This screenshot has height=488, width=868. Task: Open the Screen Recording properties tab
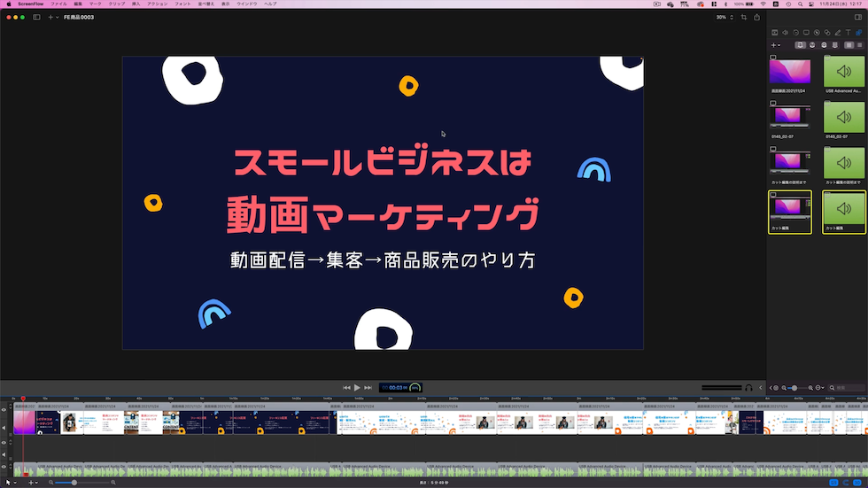[806, 33]
